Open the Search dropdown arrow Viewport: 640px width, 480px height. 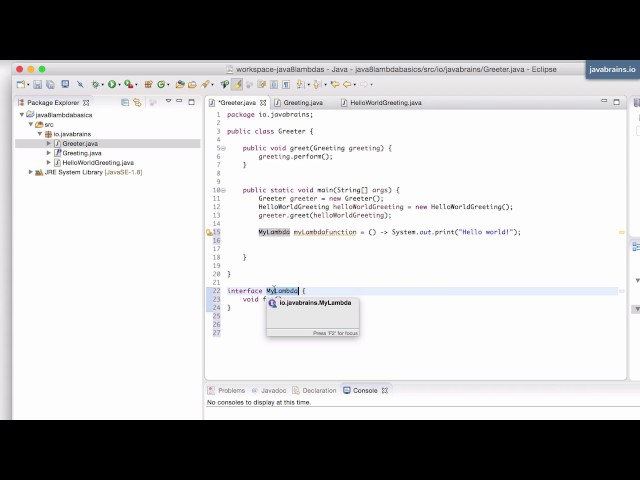[212, 85]
